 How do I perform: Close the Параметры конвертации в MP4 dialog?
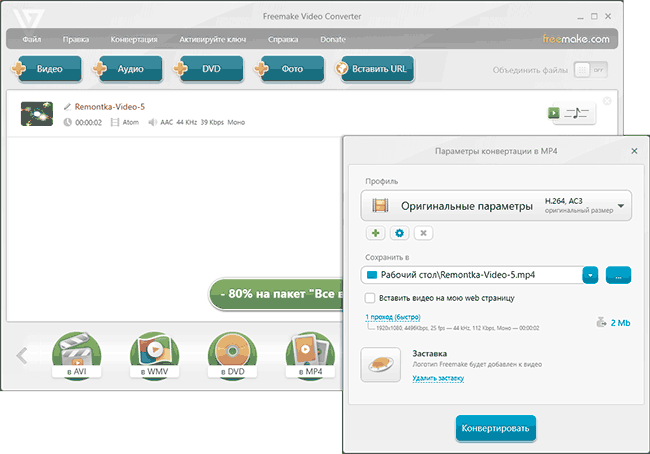634,151
